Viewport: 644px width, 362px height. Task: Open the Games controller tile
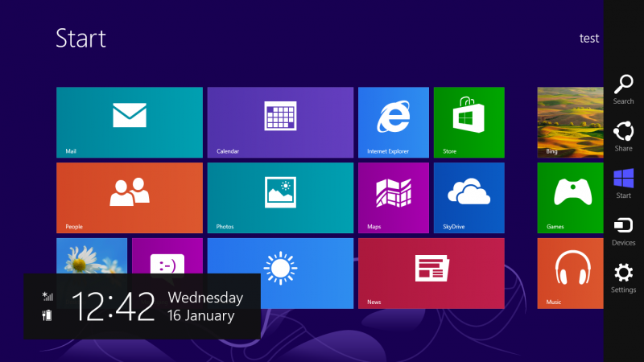pyautogui.click(x=570, y=198)
